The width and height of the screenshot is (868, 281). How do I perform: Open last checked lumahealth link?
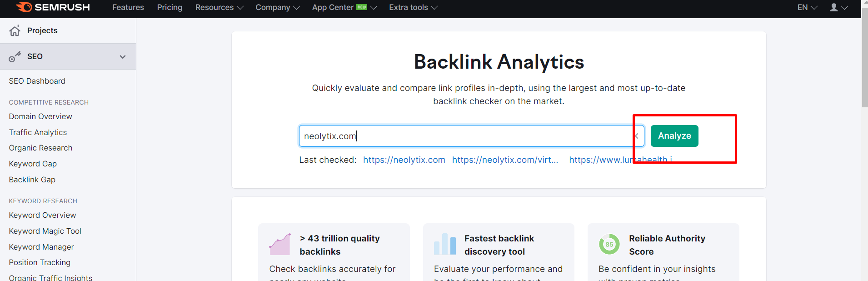pyautogui.click(x=620, y=160)
